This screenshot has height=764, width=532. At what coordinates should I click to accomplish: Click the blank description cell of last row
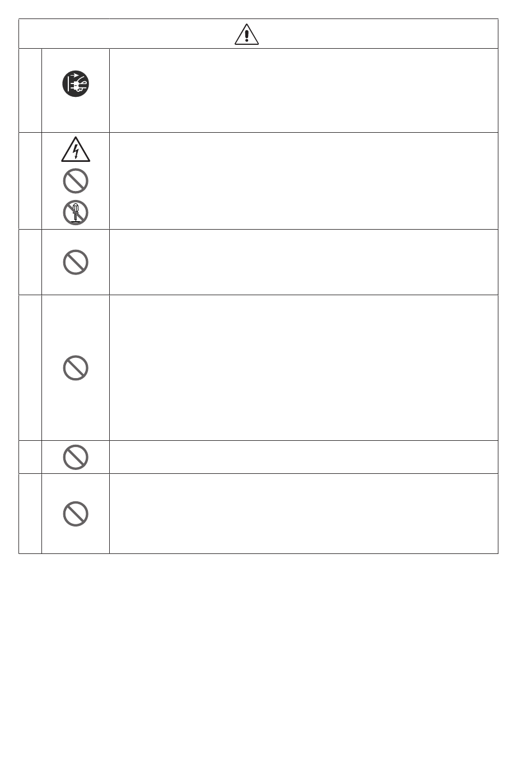tap(304, 514)
